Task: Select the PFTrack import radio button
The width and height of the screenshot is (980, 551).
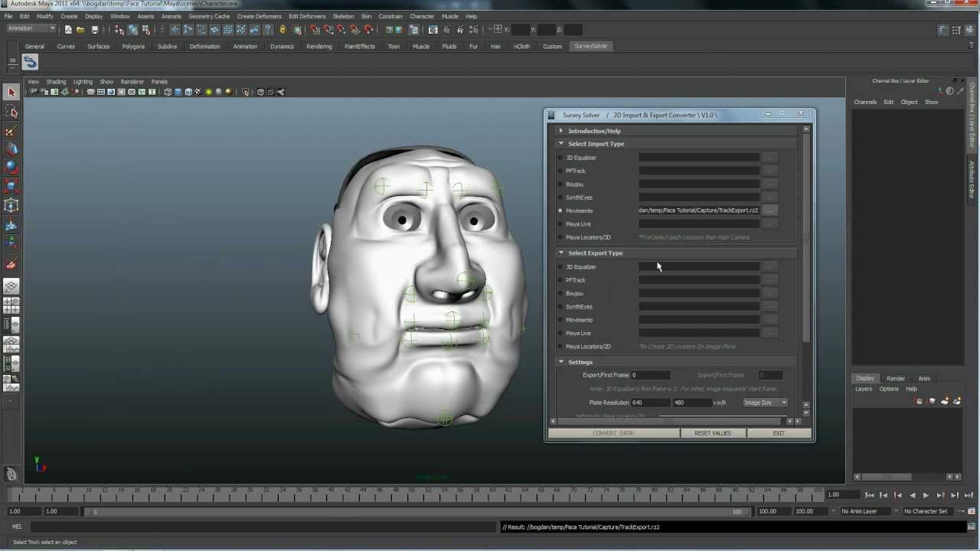Action: [x=560, y=171]
